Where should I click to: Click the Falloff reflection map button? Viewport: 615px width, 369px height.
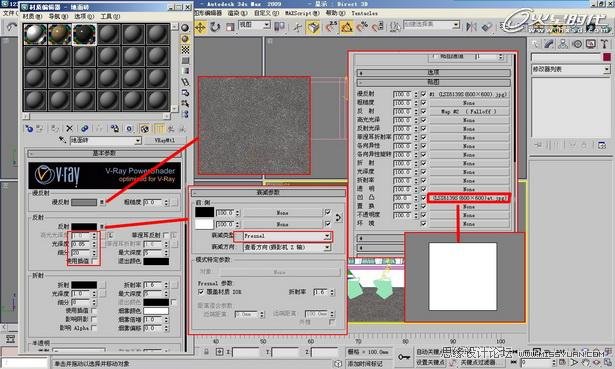click(469, 111)
